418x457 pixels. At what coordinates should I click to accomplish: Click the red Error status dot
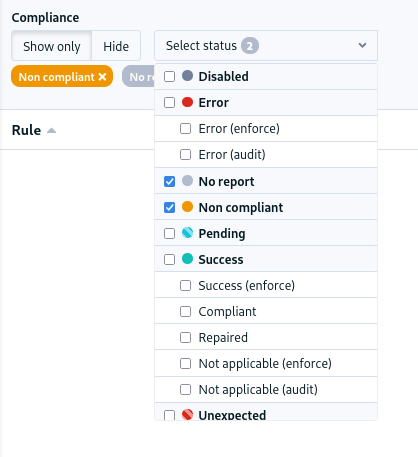[x=187, y=102]
